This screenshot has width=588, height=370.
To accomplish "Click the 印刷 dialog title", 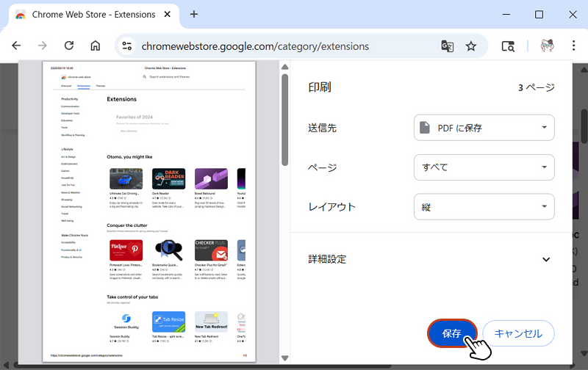I will coord(320,87).
